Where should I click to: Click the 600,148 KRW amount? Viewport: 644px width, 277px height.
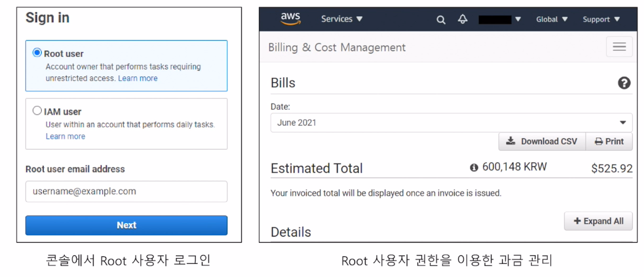click(514, 167)
